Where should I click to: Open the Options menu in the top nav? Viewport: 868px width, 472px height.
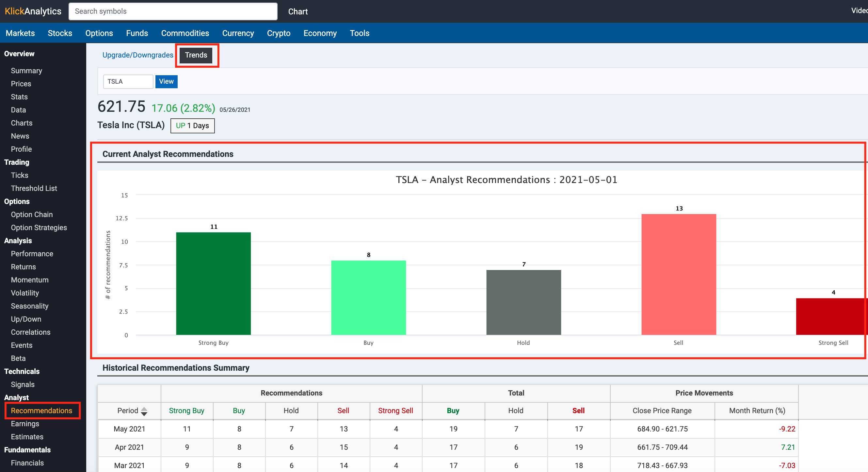pos(99,33)
